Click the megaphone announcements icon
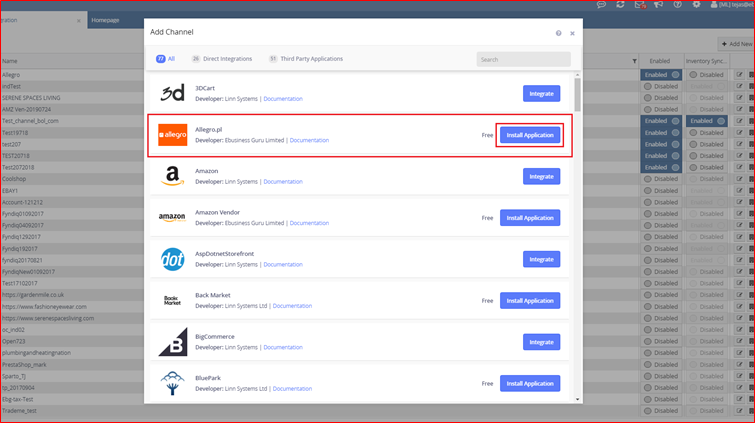The height and width of the screenshot is (423, 755). (658, 5)
